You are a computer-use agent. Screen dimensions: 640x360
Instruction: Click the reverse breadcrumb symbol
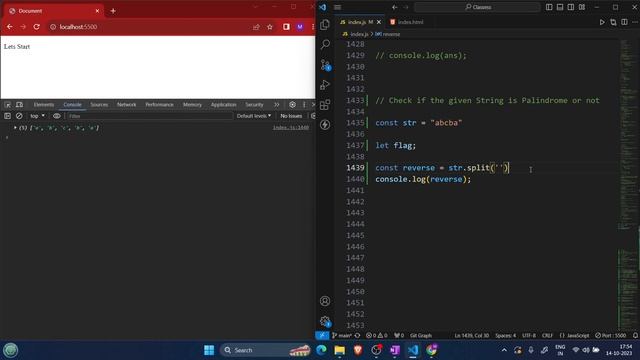click(x=388, y=34)
